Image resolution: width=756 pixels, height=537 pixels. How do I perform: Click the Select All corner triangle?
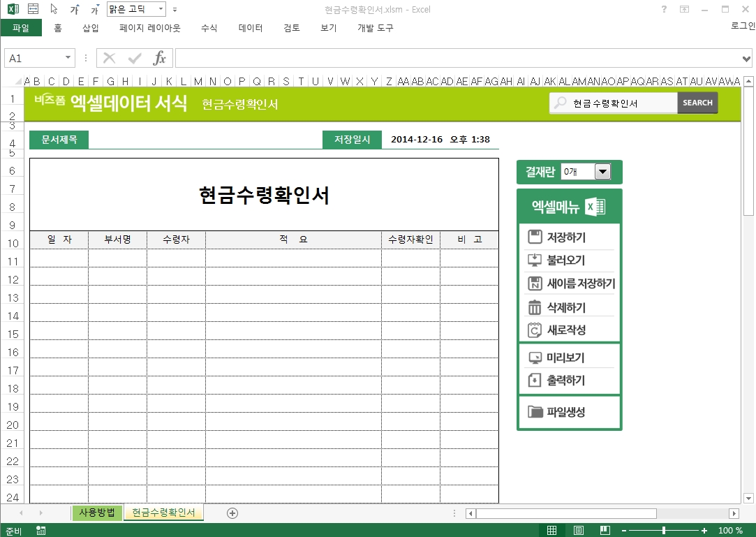point(18,82)
